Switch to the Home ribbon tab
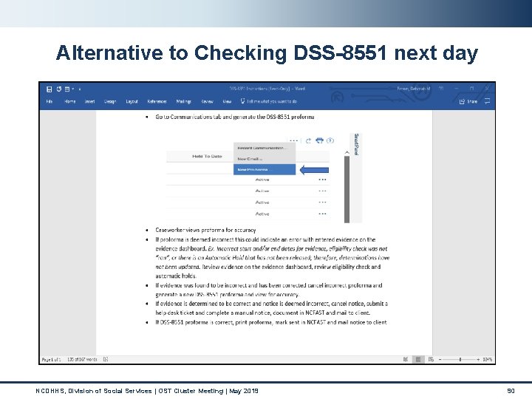 (70, 101)
